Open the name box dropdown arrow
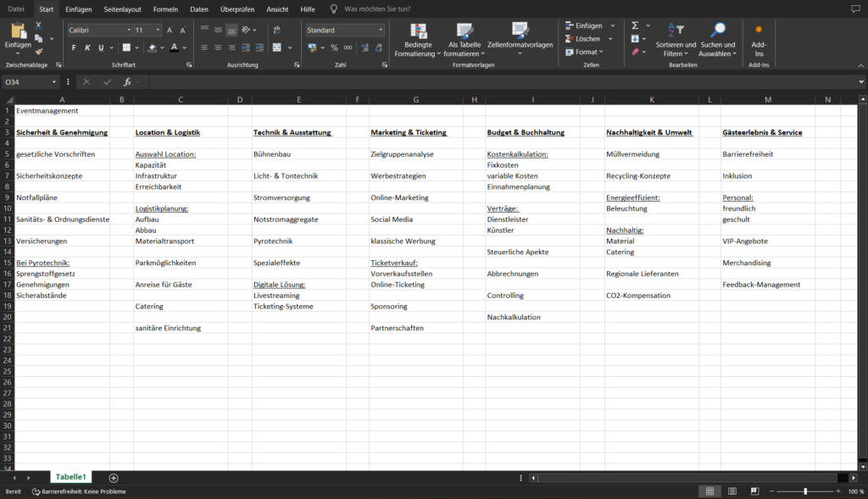This screenshot has height=499, width=868. coord(54,82)
